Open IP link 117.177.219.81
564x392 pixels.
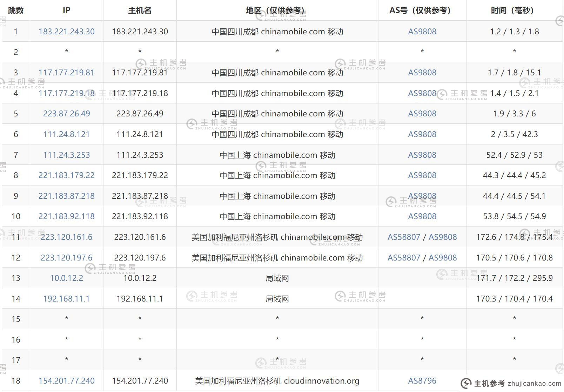click(x=66, y=73)
